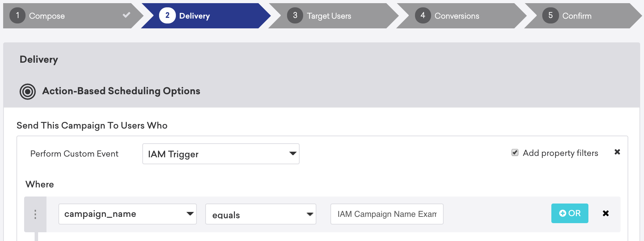The height and width of the screenshot is (241, 644).
Task: Click the Compose step checkmark icon
Action: click(x=127, y=15)
